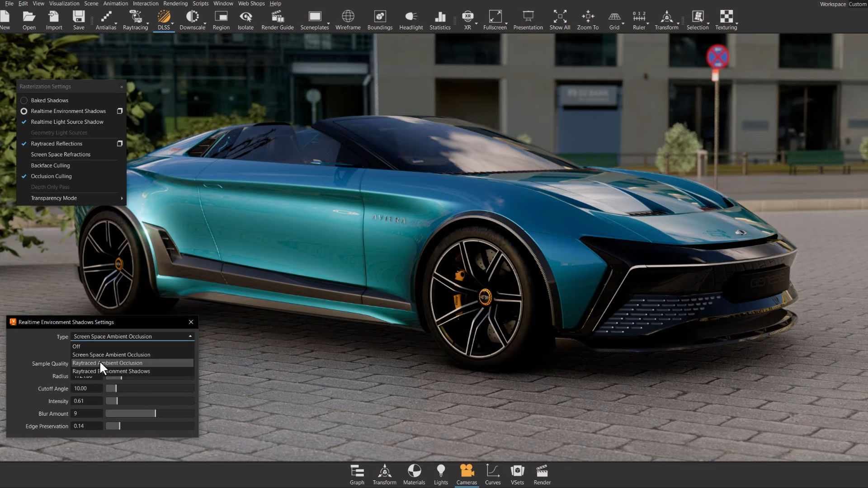Screen dimensions: 868x488
Task: Toggle Occlusion Culling option
Action: click(x=51, y=176)
